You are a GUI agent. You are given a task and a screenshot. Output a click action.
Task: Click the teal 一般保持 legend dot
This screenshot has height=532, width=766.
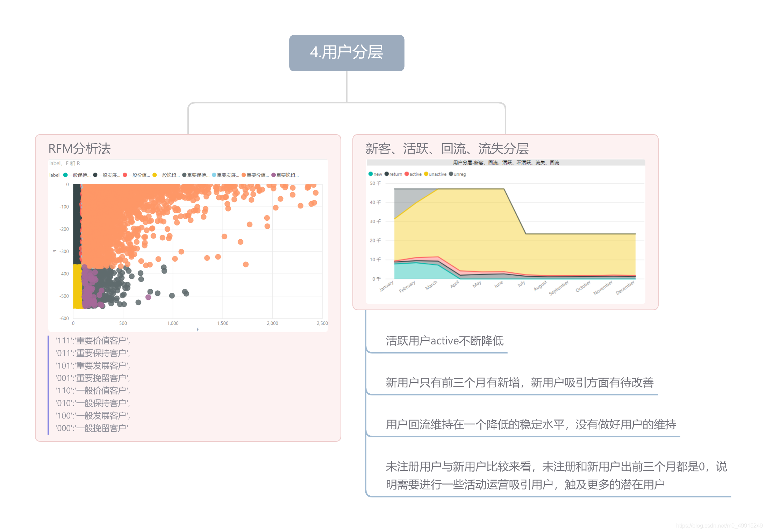click(65, 175)
